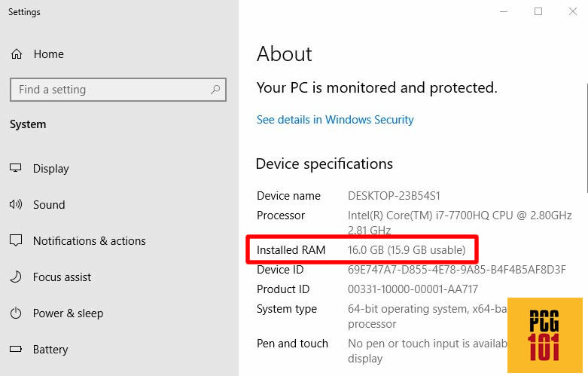The image size is (588, 376).
Task: Maximize the Settings window
Action: tap(538, 11)
